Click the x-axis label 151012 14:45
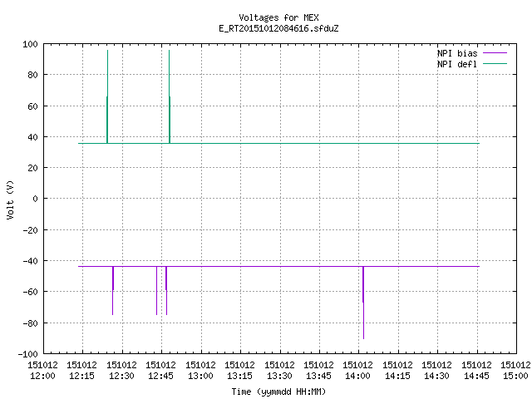 tap(476, 371)
